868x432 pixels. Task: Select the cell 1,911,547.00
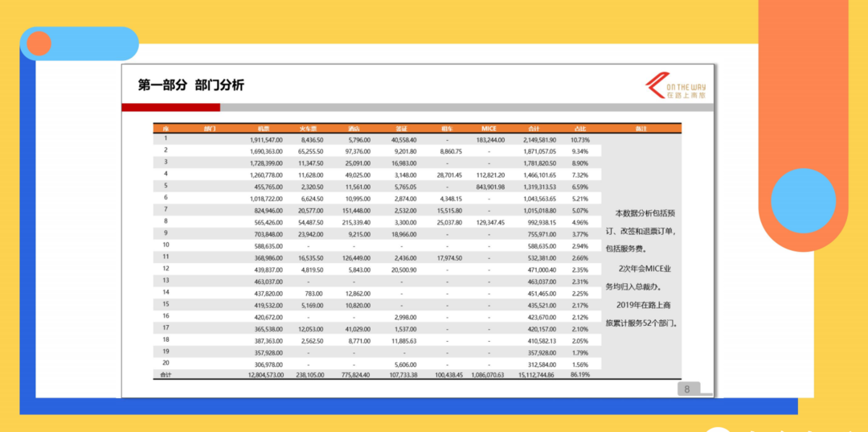pos(266,140)
